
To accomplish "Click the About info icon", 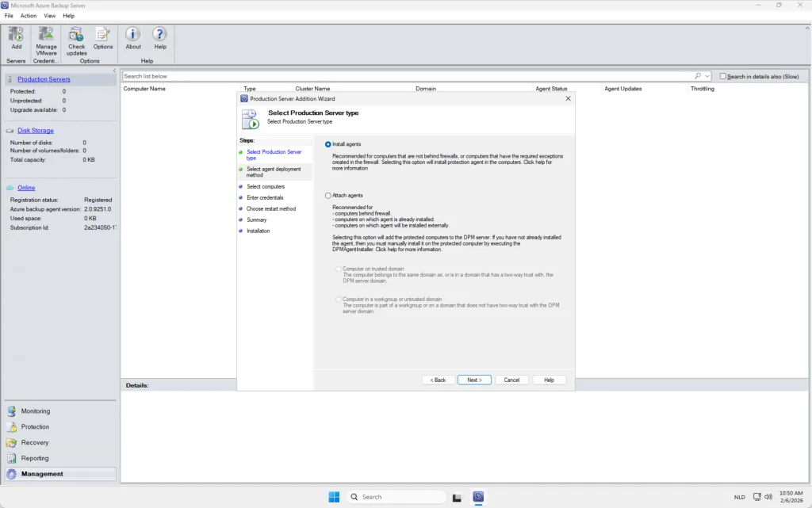I will [x=133, y=36].
